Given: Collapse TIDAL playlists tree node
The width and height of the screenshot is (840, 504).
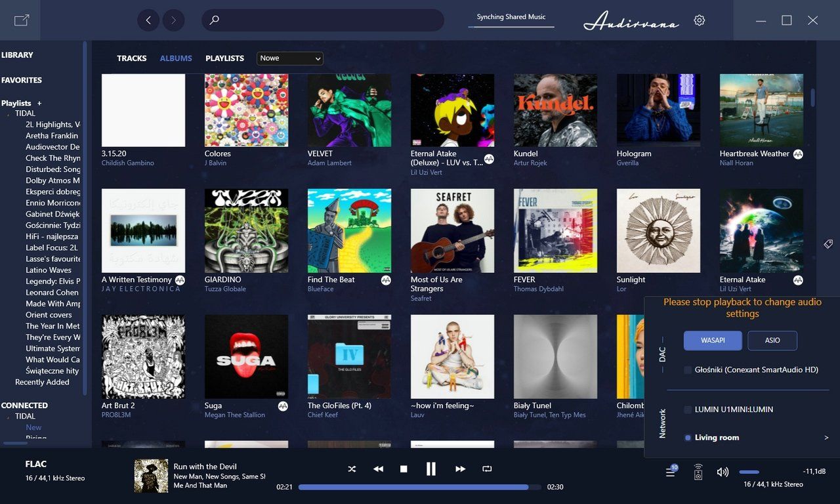Looking at the screenshot, I should 9,114.
